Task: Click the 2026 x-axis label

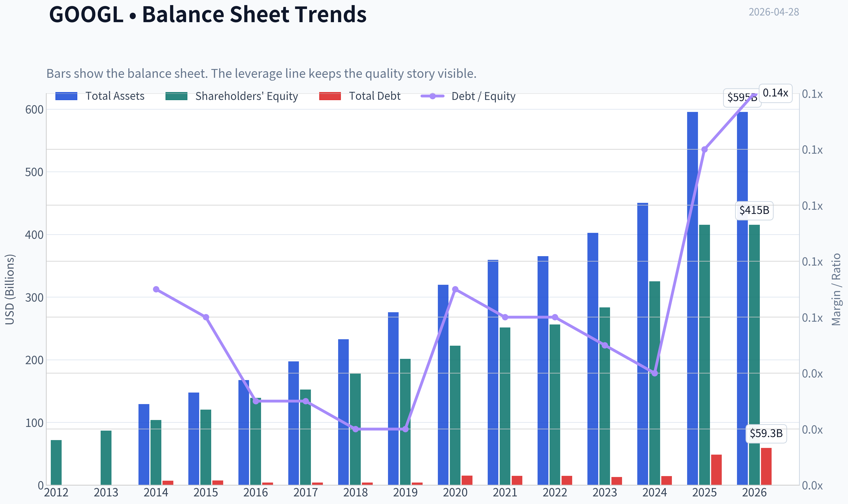Action: click(x=754, y=492)
